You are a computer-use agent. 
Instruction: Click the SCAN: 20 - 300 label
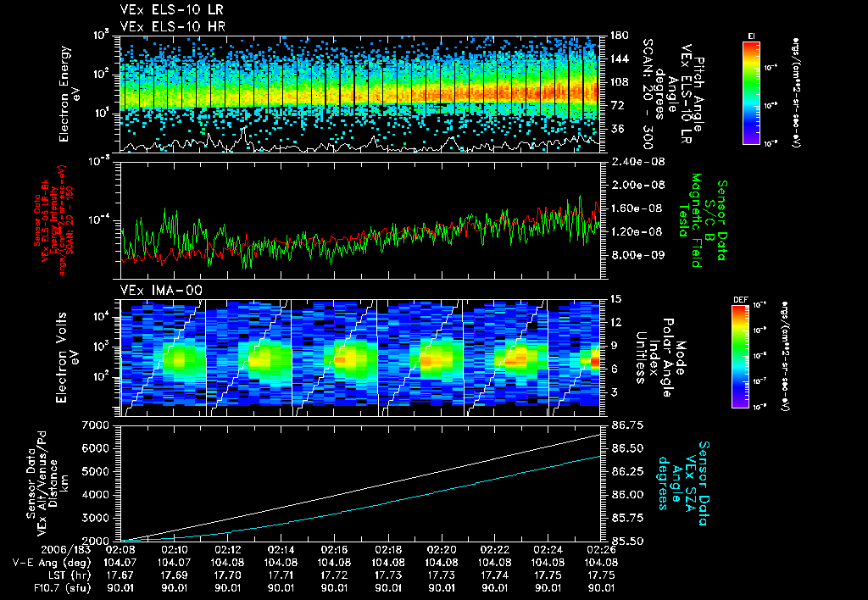pyautogui.click(x=648, y=94)
